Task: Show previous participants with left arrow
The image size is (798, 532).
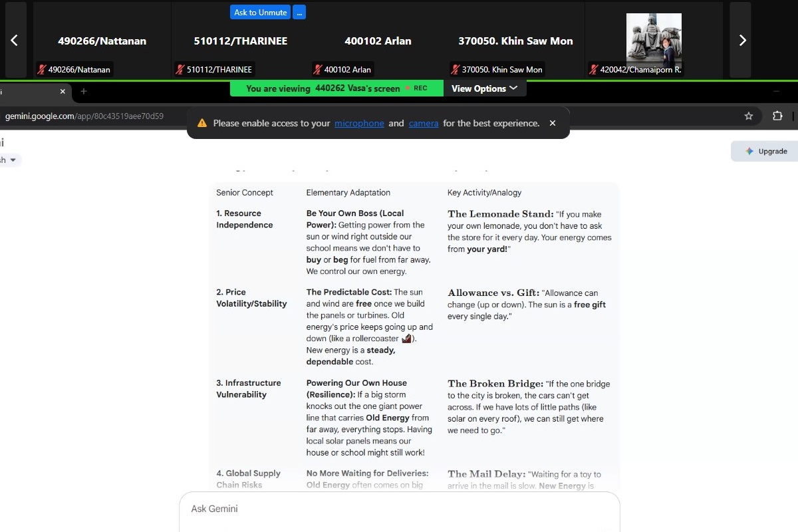Action: tap(14, 40)
